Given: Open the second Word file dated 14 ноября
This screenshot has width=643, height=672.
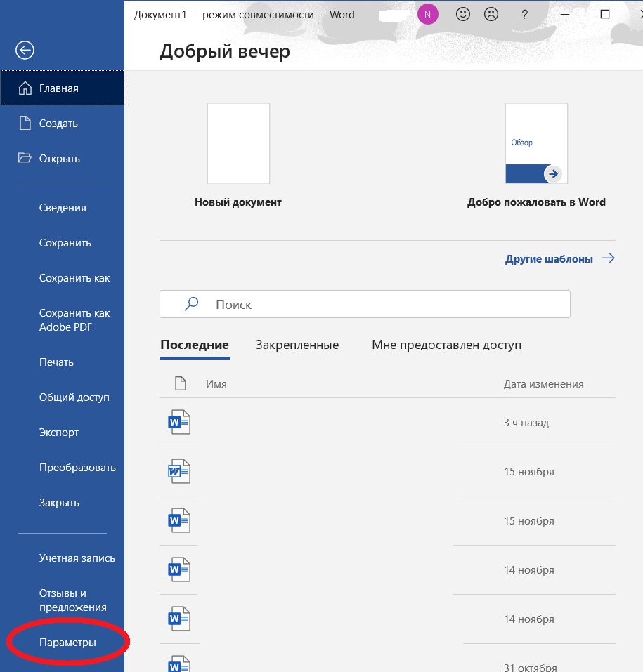Looking at the screenshot, I should coord(179,619).
